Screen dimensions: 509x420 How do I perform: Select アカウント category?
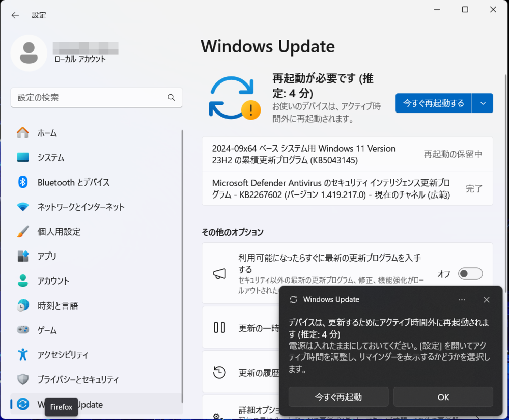pos(96,281)
